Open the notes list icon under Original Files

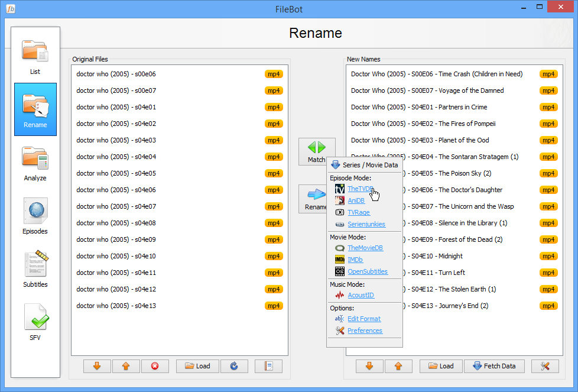coord(268,366)
